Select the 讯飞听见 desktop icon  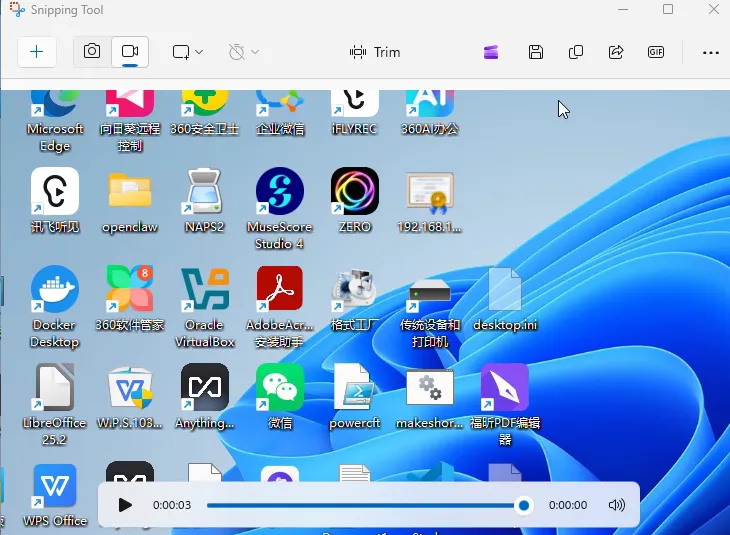click(x=55, y=200)
